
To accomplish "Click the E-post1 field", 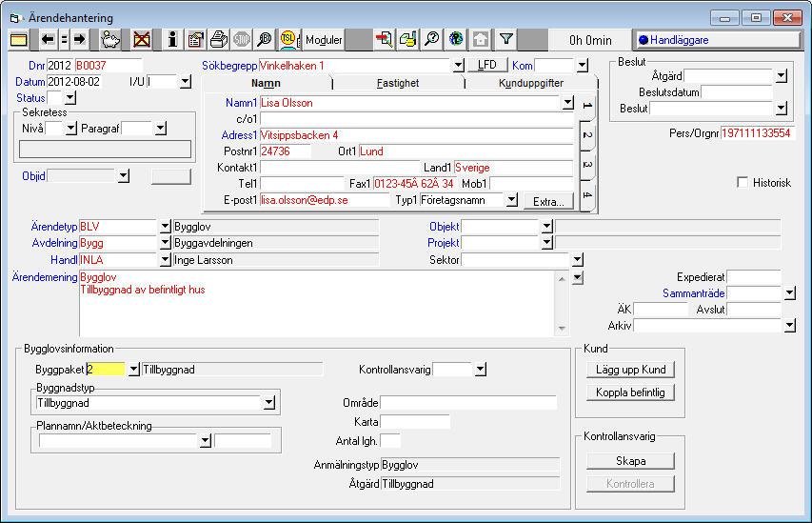I will pos(325,200).
